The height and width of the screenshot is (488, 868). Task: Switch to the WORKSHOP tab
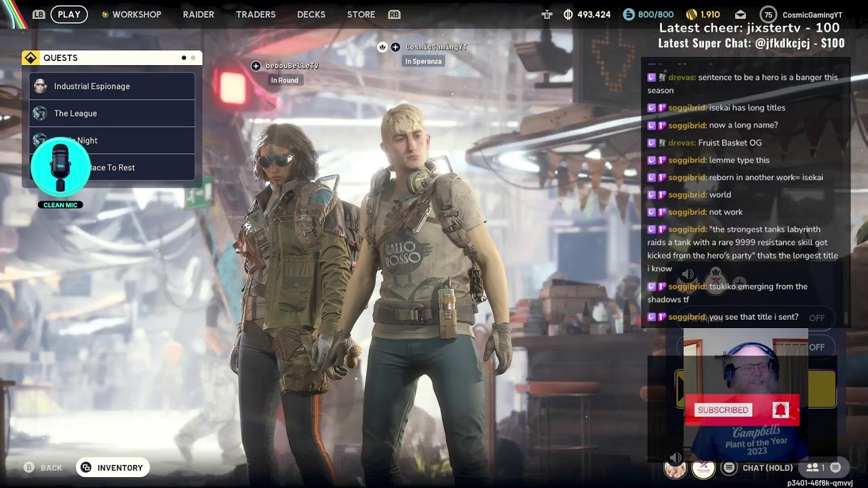[136, 14]
